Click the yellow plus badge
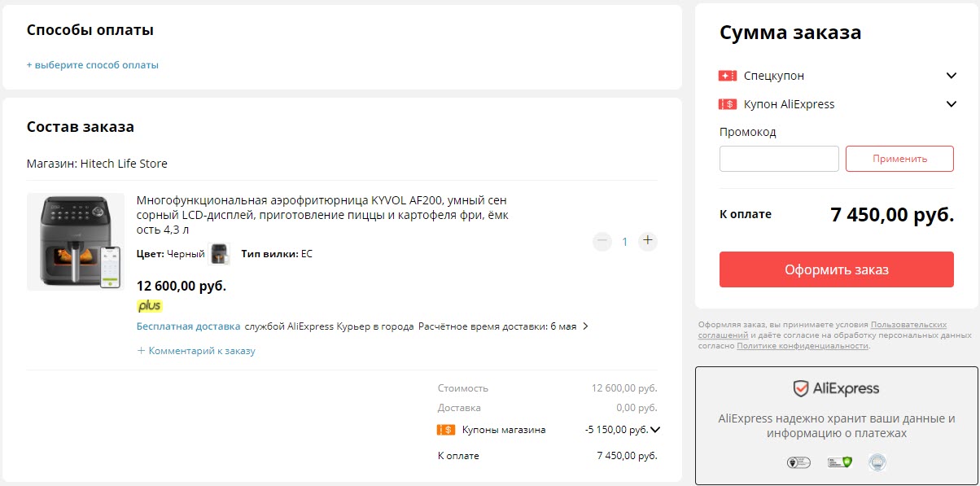The width and height of the screenshot is (980, 486). [150, 306]
